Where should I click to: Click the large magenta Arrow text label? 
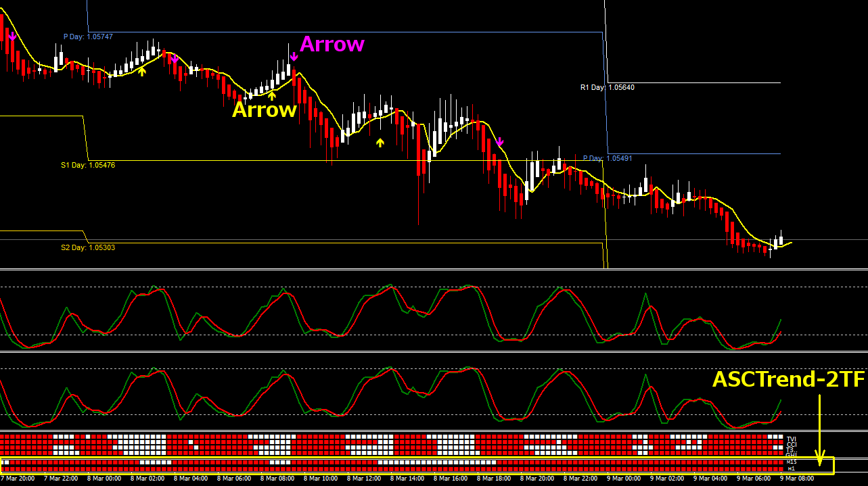[x=332, y=44]
